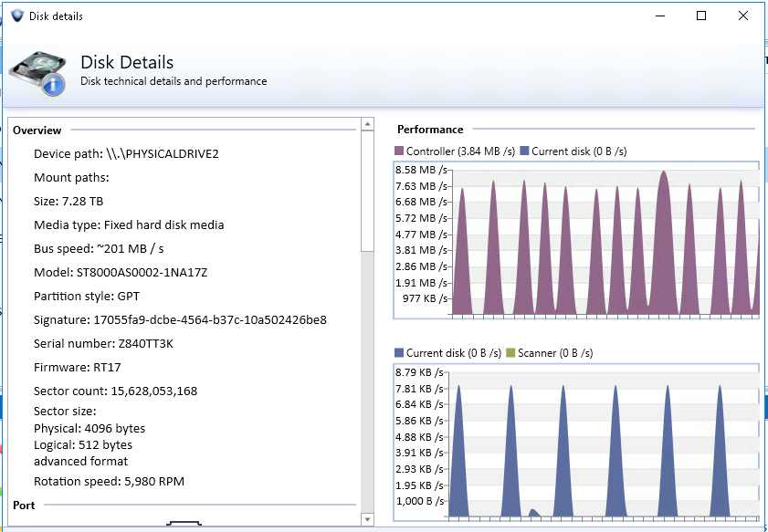Click 'Disk technical details and performance' subtitle
This screenshot has width=768, height=532.
point(174,81)
